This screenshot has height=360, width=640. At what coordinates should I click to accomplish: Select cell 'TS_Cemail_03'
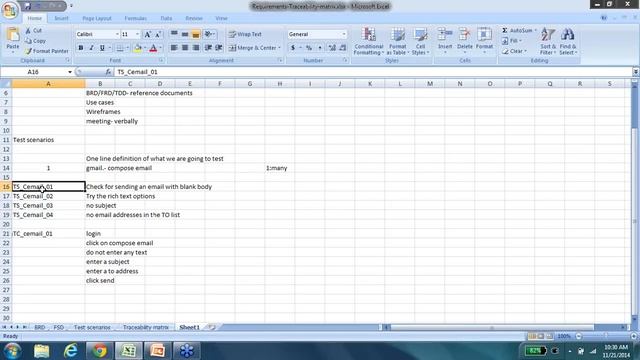pyautogui.click(x=48, y=205)
